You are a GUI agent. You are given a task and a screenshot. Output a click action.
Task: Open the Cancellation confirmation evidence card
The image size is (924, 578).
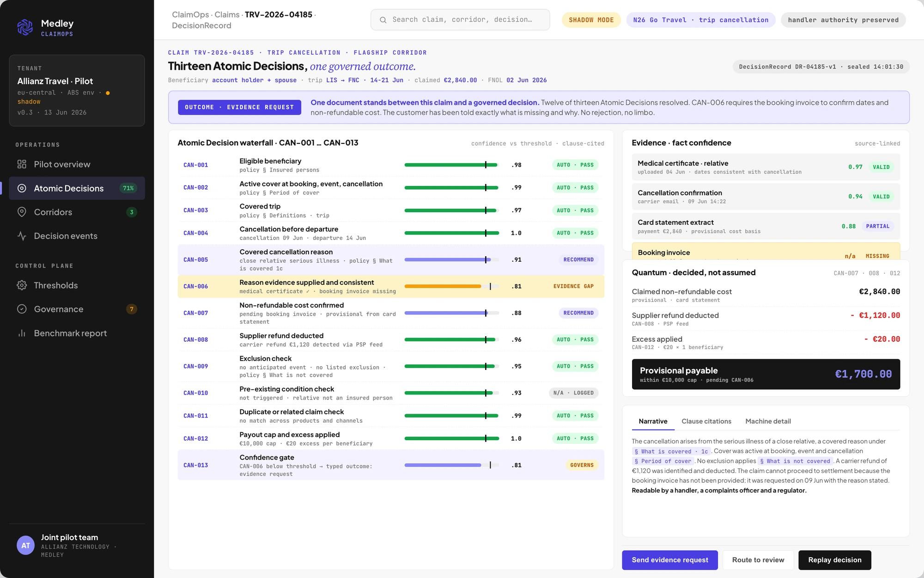tap(766, 197)
